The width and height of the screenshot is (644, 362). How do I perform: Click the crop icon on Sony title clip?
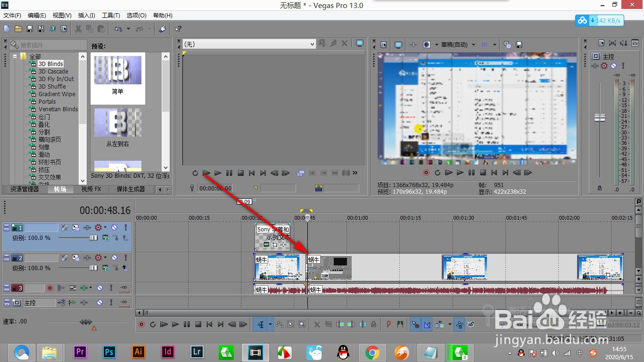[x=275, y=245]
